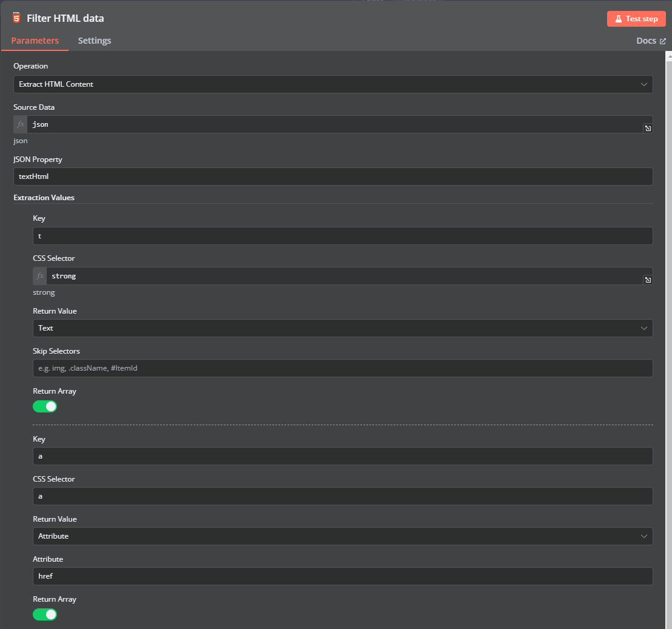Viewport: 672px width, 629px height.
Task: Click the Docs external link icon
Action: point(662,41)
